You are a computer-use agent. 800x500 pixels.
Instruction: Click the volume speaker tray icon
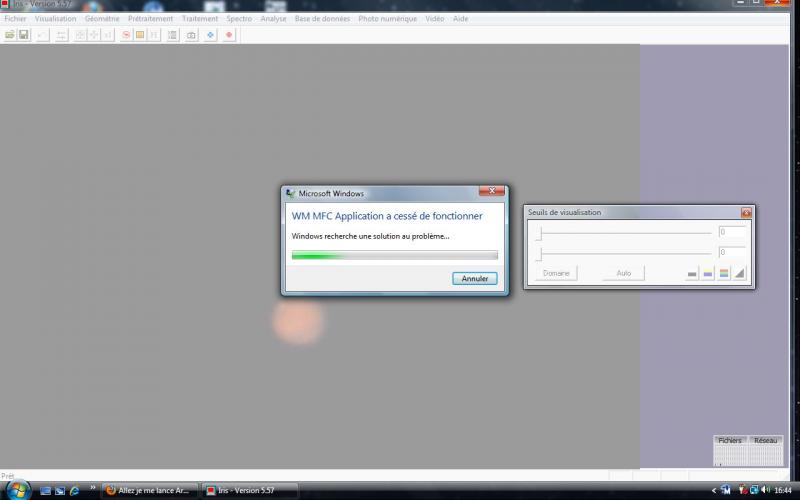point(765,490)
